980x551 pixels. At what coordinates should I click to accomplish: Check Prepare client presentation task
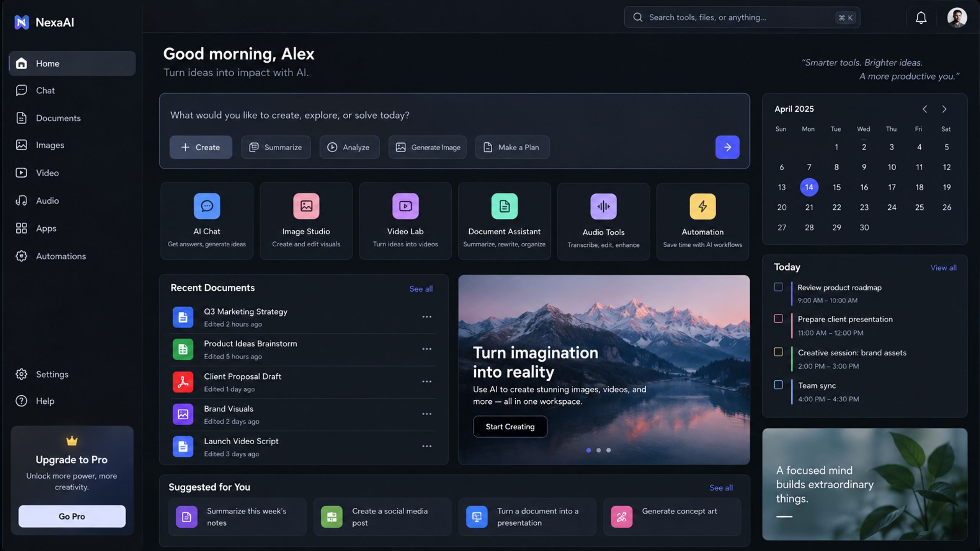point(778,319)
